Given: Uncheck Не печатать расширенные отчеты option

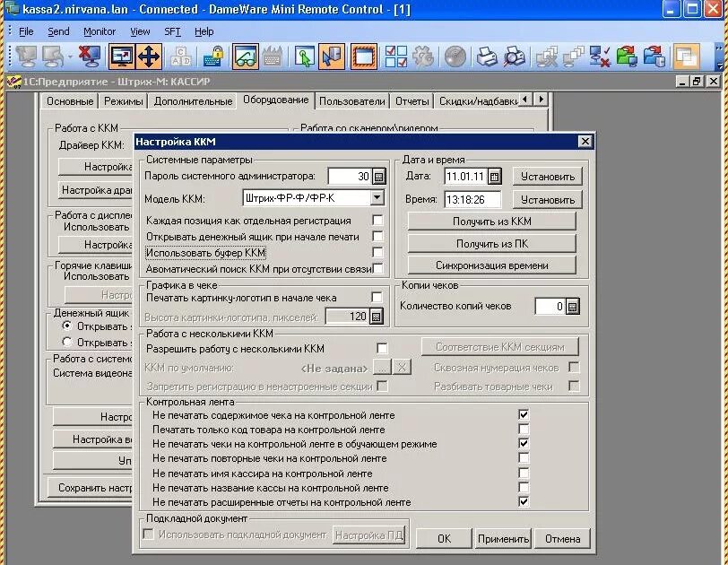Looking at the screenshot, I should (x=524, y=502).
